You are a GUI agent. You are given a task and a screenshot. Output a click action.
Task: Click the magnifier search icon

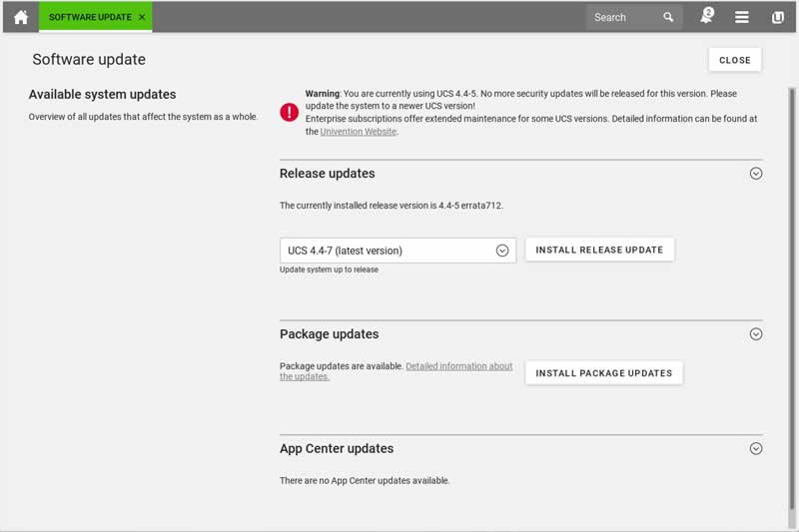pos(668,17)
